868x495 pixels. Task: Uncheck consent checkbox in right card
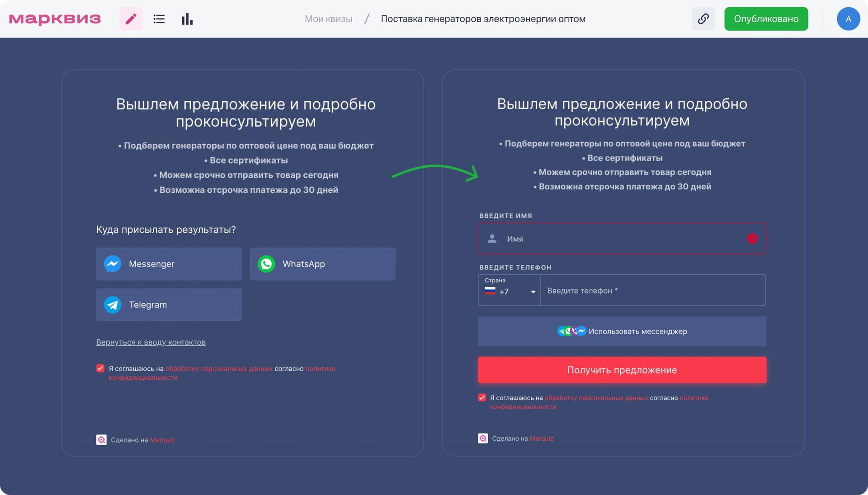482,398
